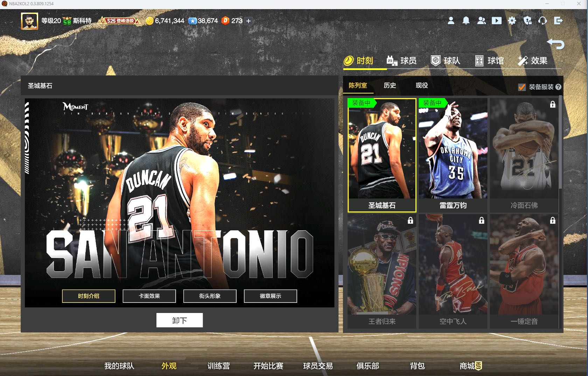Click the 斯科特 player name
The height and width of the screenshot is (376, 588).
pyautogui.click(x=82, y=21)
